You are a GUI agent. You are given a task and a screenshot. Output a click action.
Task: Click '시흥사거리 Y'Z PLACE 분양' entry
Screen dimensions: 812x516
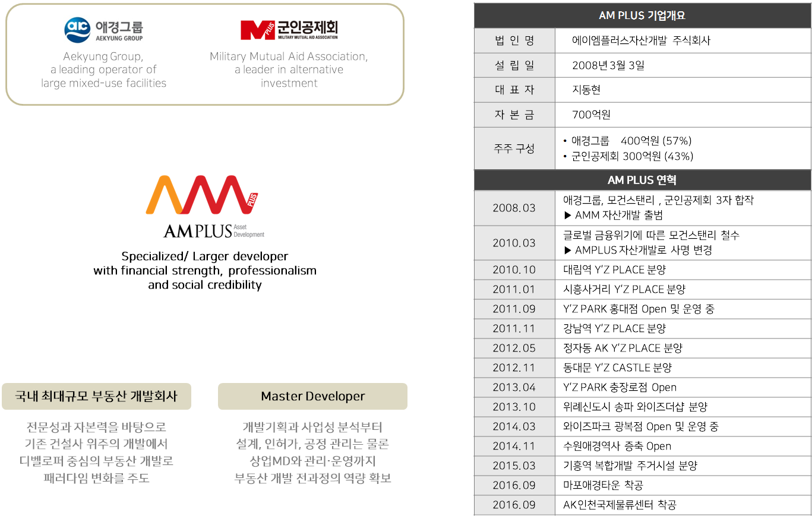[624, 289]
